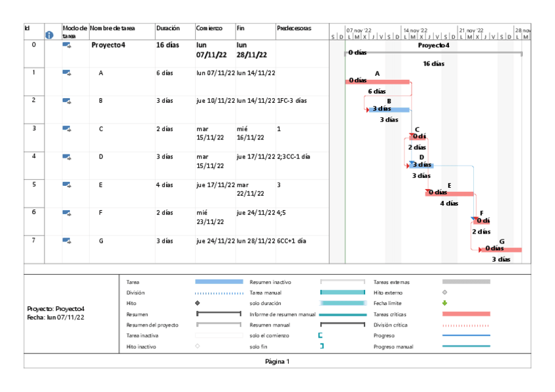Click the info indicator icon in the header
The image size is (555, 392).
pos(49,35)
